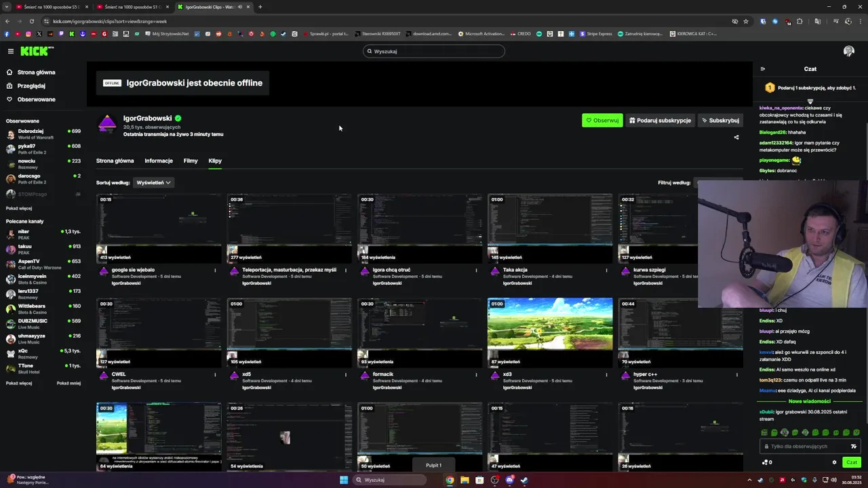Click the Windows taskbar Wyszukaj search box
This screenshot has height=488, width=868.
pos(391,480)
